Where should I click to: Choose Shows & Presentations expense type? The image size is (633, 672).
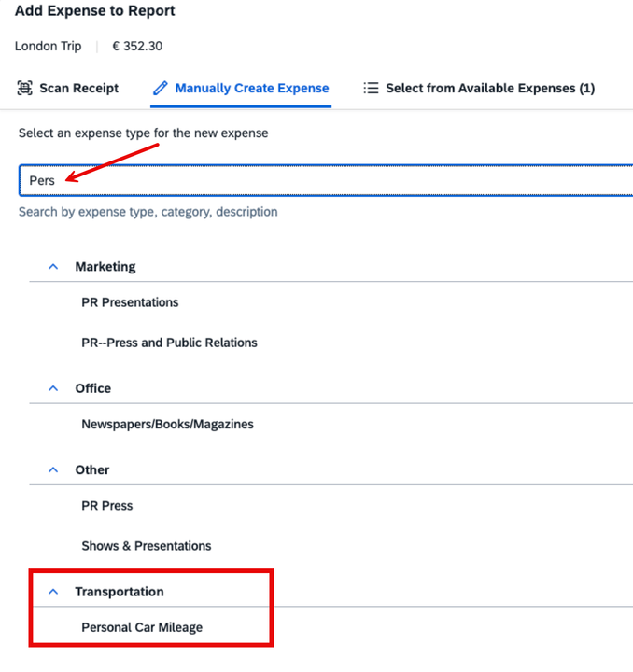(147, 545)
